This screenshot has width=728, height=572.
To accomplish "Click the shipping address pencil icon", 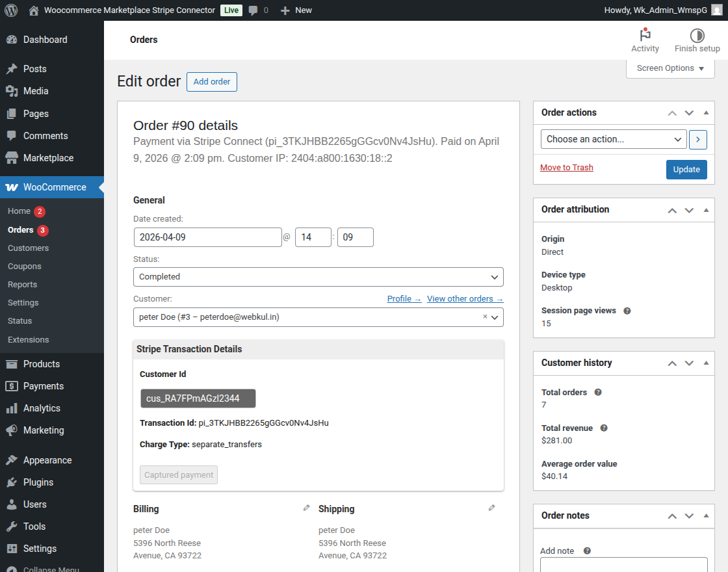I will click(491, 508).
